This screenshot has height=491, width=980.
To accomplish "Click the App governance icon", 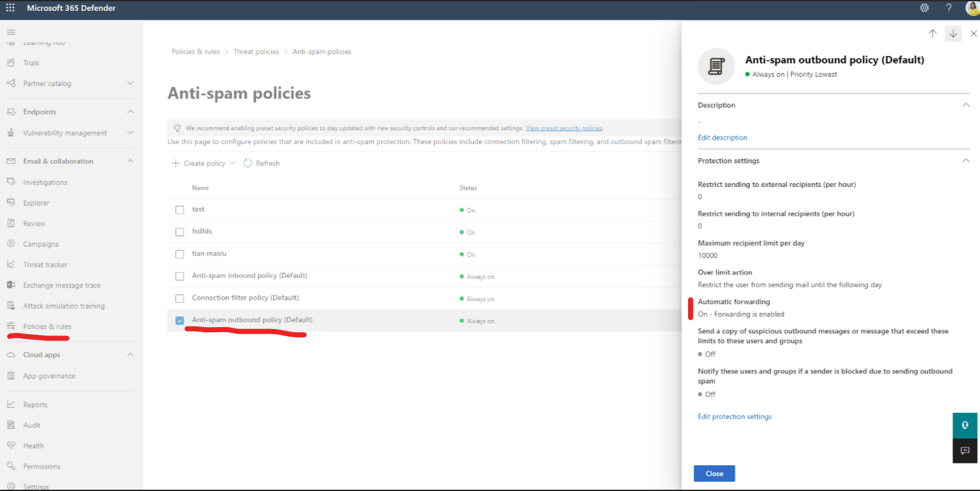I will (x=11, y=376).
